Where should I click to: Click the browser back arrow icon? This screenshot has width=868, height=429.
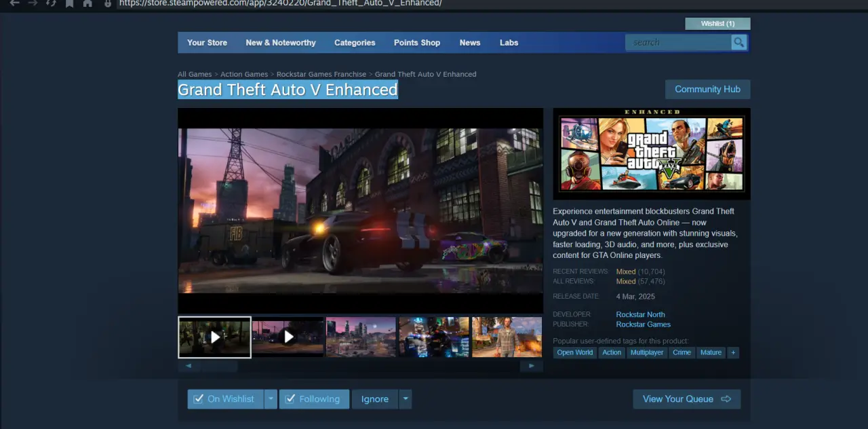coord(14,3)
